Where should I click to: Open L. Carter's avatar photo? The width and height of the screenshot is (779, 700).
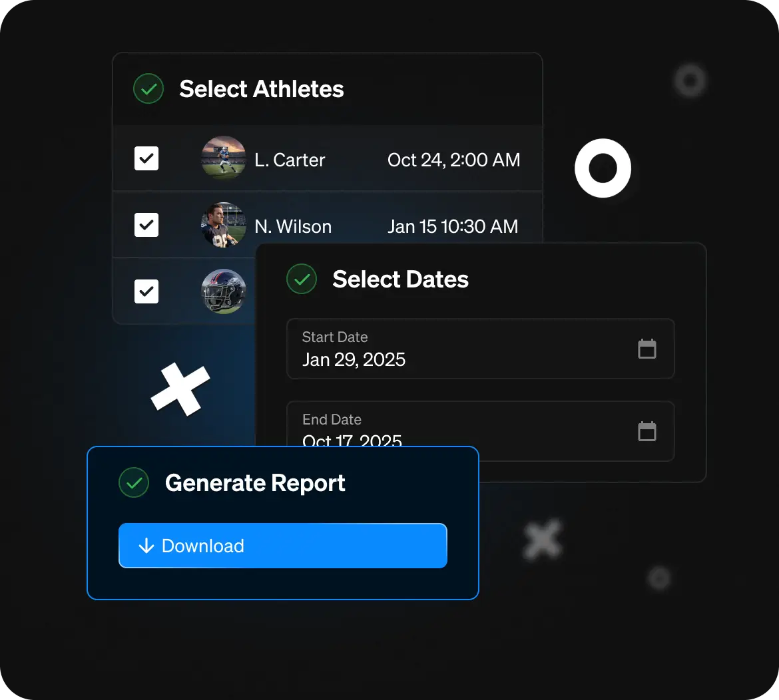224,158
